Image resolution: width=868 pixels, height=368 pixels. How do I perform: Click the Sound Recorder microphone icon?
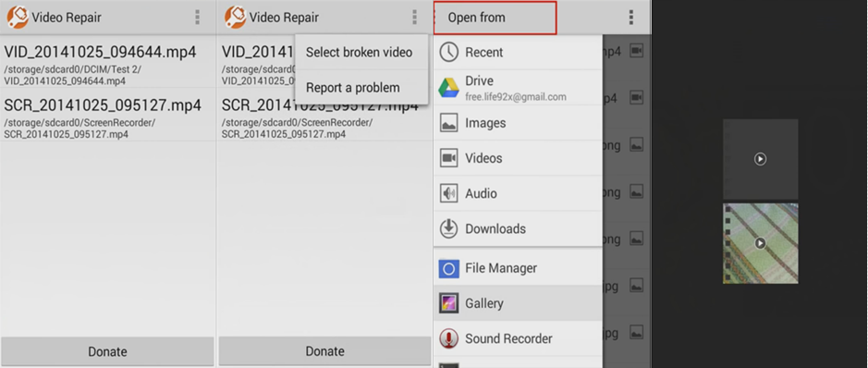point(448,338)
